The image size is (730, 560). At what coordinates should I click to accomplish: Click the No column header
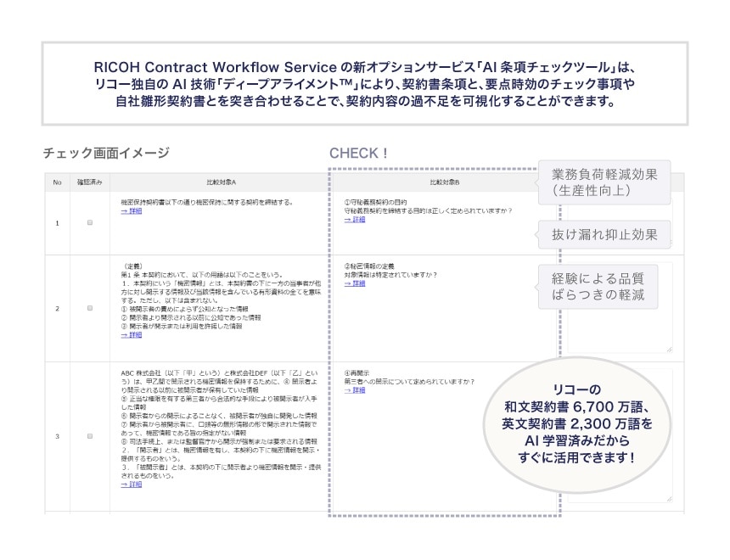click(x=57, y=182)
